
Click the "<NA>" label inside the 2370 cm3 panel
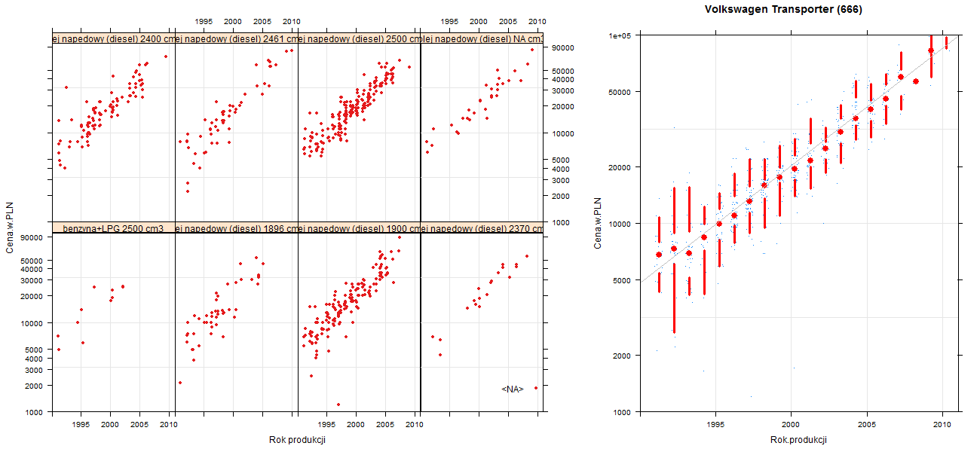tap(513, 389)
